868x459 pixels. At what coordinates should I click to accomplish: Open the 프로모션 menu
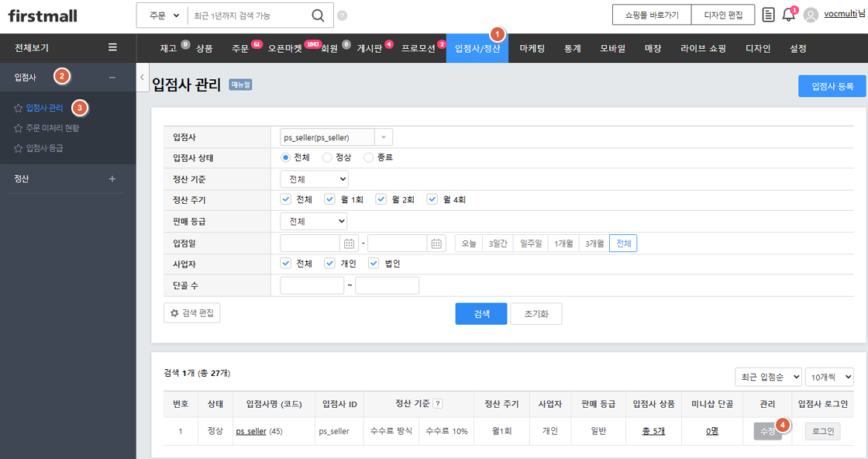click(x=418, y=48)
